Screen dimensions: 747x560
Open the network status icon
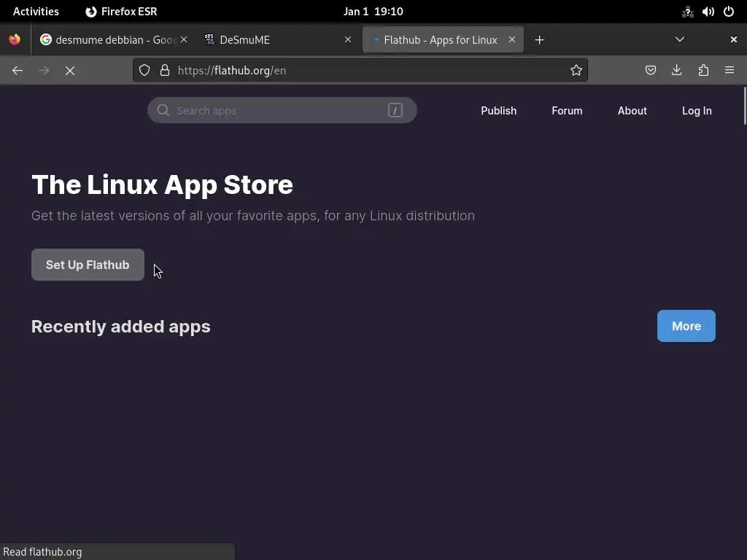[x=687, y=12]
